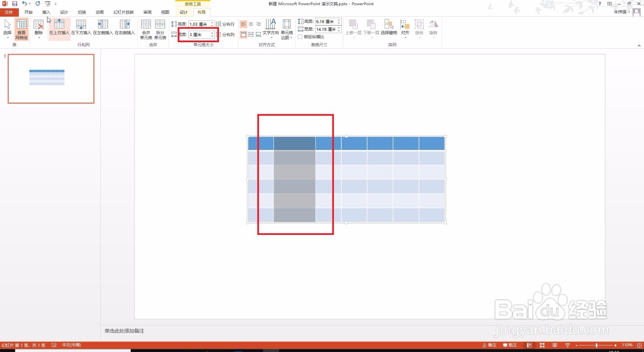Click 在右侧插入 (Insert Right)
Viewport: 644px width, 352px height.
click(125, 27)
